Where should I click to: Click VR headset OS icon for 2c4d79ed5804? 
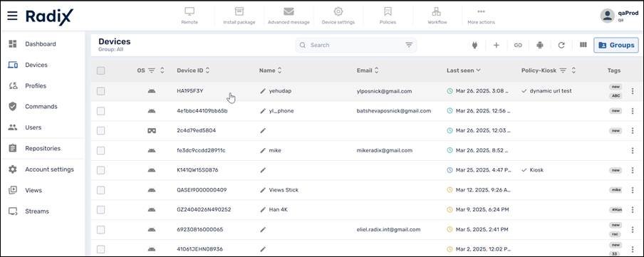[x=152, y=130]
